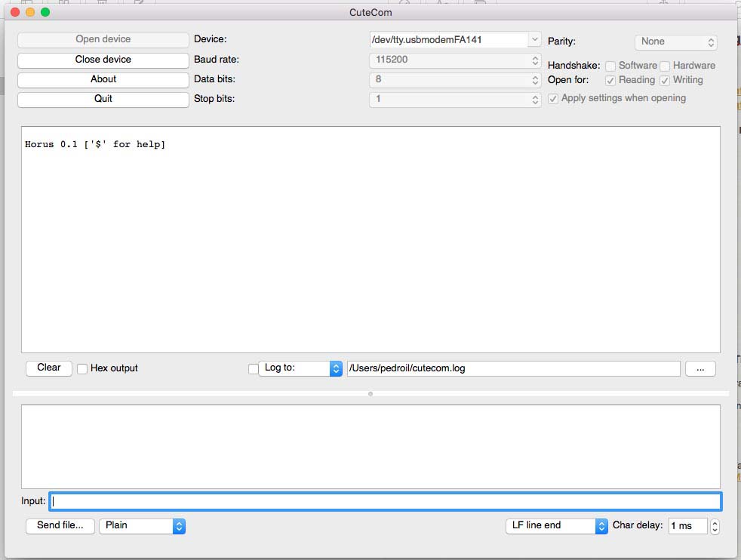
Task: Click the red close window button
Action: (x=15, y=12)
